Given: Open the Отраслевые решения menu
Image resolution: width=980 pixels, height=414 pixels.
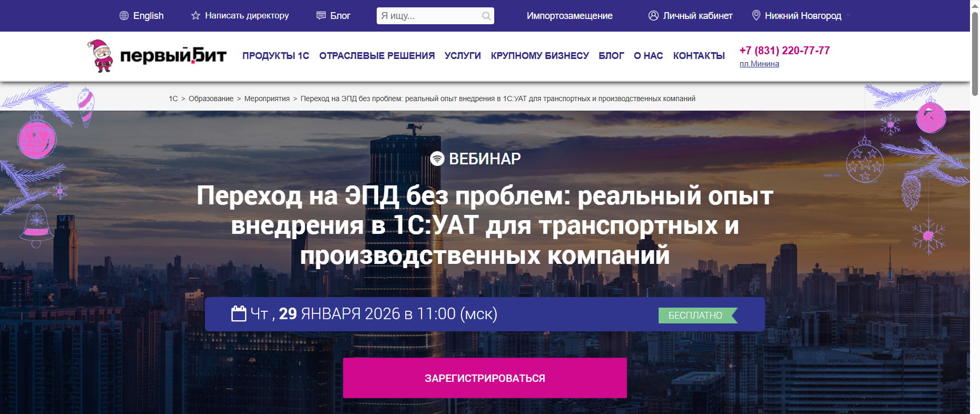Looking at the screenshot, I should click(377, 56).
